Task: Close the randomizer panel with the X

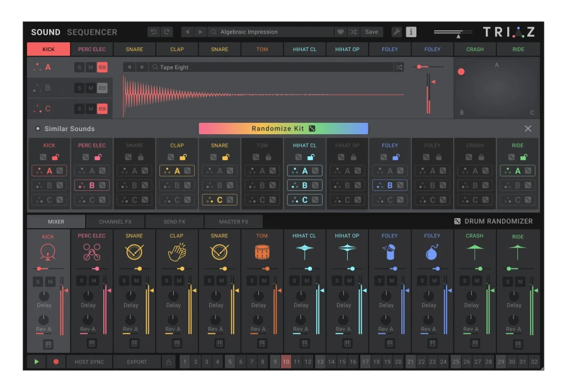Action: (528, 129)
